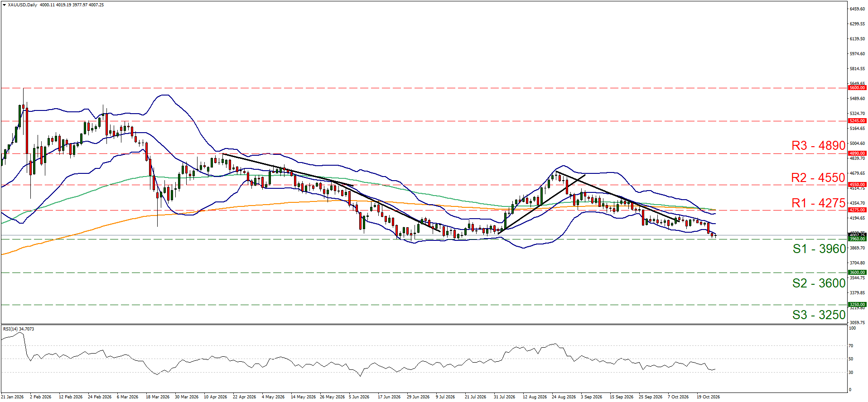Click the 70 level on RSI scale
The width and height of the screenshot is (868, 402).
[x=851, y=346]
